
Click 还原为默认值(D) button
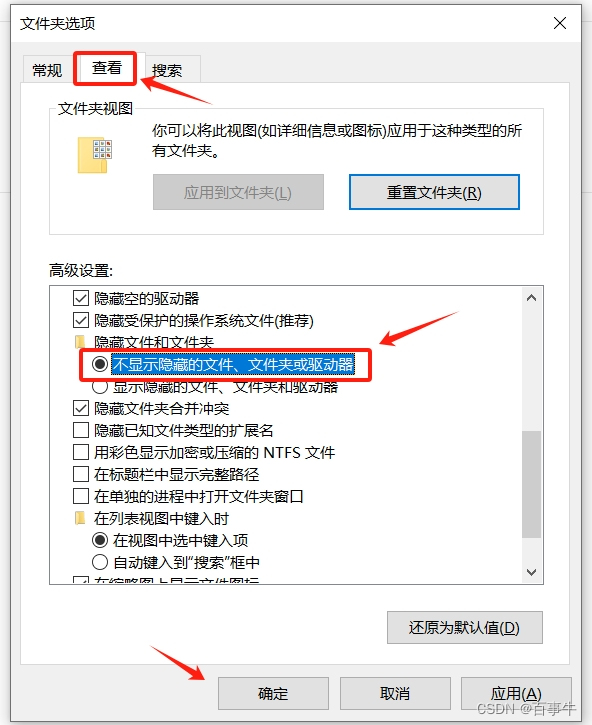click(x=464, y=627)
